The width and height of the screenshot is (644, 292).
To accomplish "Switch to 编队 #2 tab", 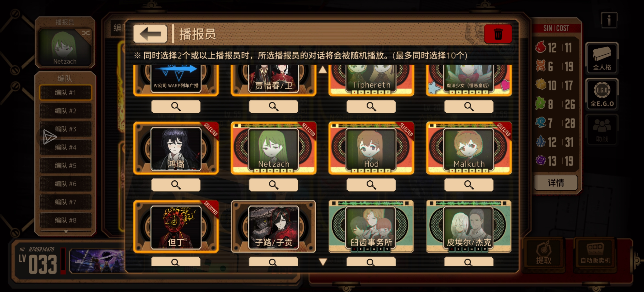I will tap(65, 111).
